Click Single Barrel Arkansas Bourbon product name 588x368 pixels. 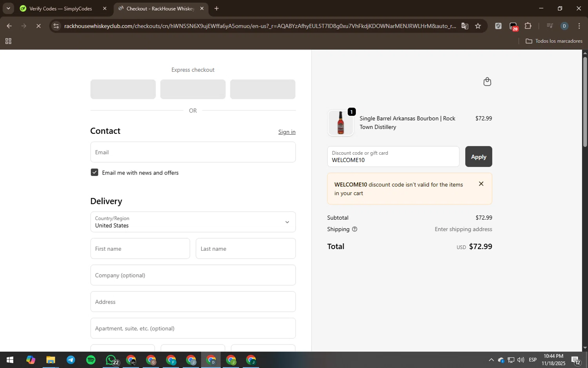click(x=407, y=123)
